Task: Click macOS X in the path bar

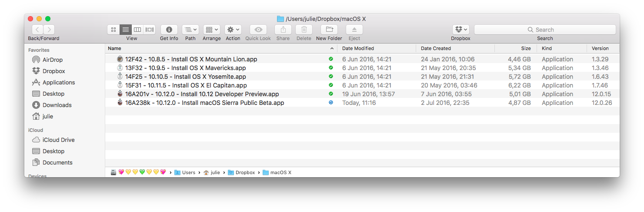Action: (x=277, y=172)
